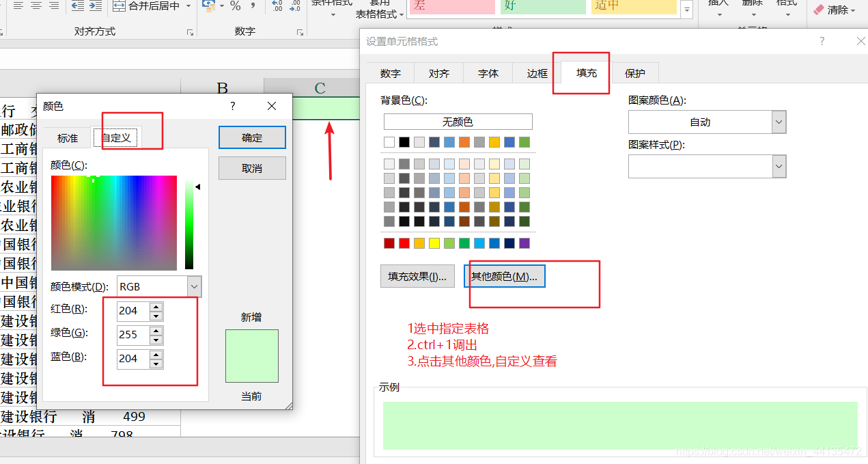The height and width of the screenshot is (464, 868).
Task: Open the 颜色模式 RGB dropdown
Action: point(193,286)
